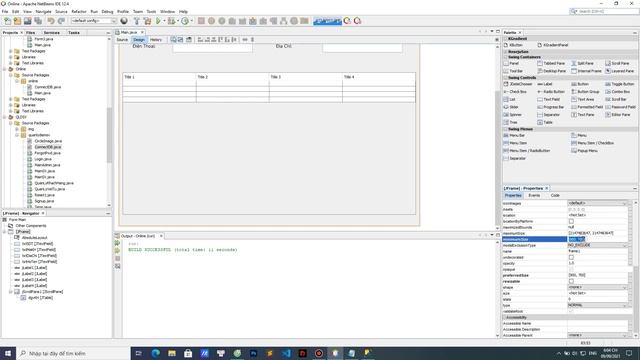Viewport: 640px width, 360px height.
Task: Select the Scroll Pane palette component
Action: [617, 64]
